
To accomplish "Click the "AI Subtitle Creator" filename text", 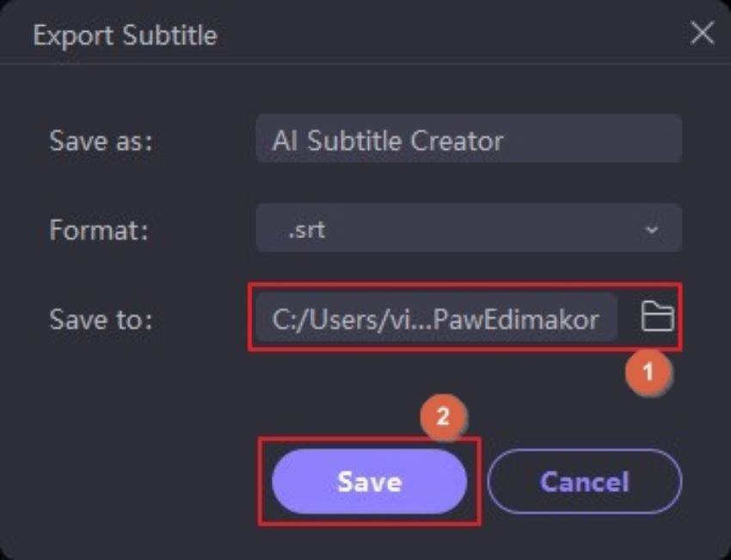I will [x=387, y=140].
